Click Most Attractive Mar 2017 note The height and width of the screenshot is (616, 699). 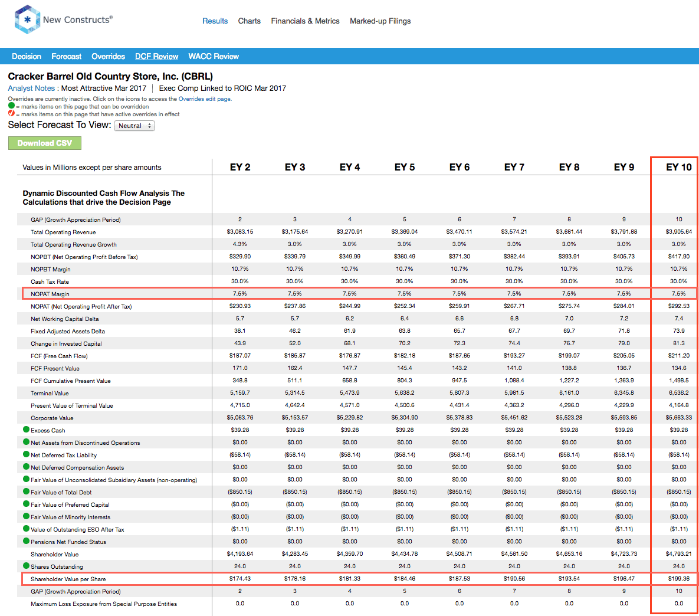tap(103, 89)
